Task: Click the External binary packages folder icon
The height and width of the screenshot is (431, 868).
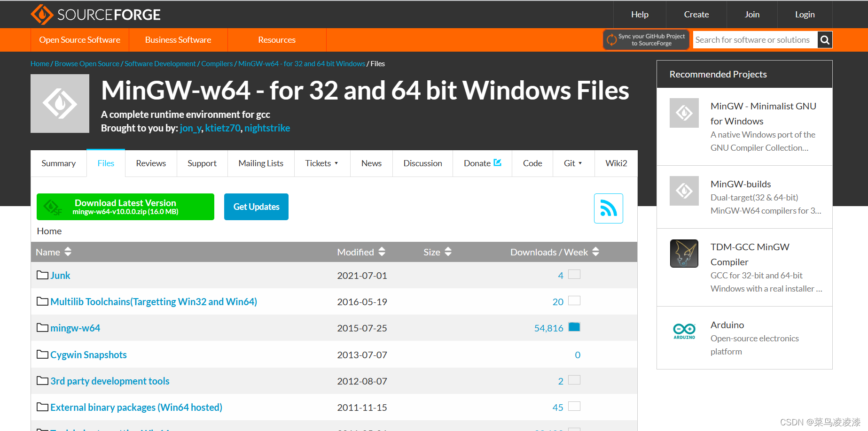Action: [x=43, y=407]
